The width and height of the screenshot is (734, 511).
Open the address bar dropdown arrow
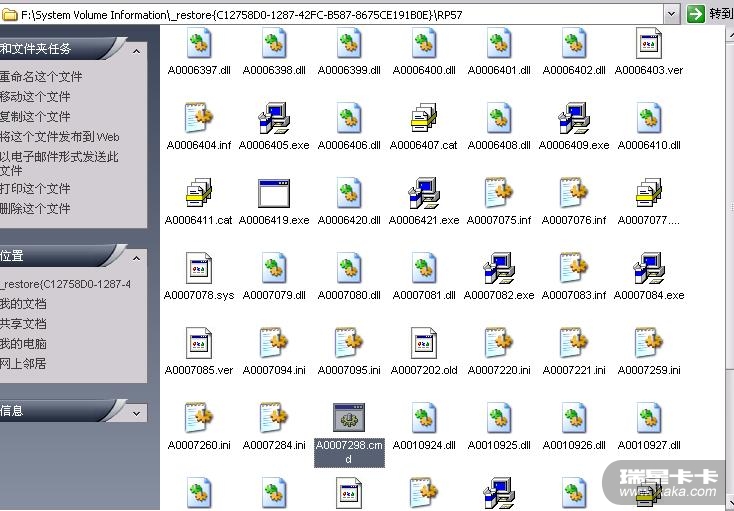tap(671, 14)
